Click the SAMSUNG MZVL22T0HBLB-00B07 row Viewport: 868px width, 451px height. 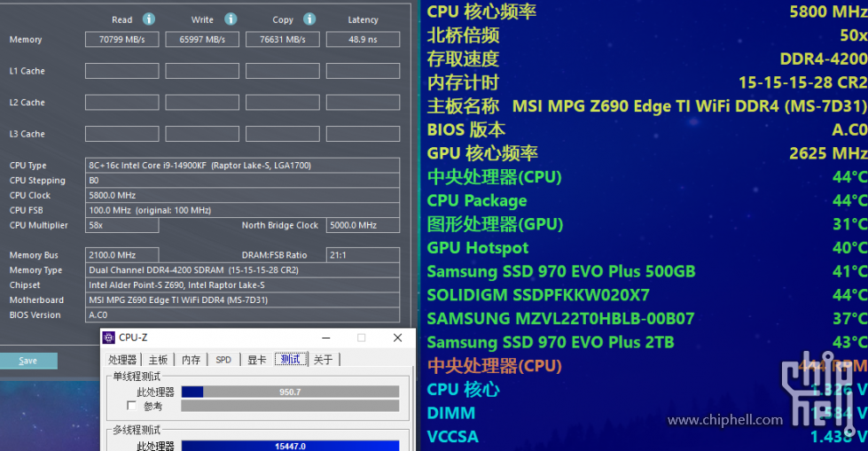pyautogui.click(x=646, y=319)
